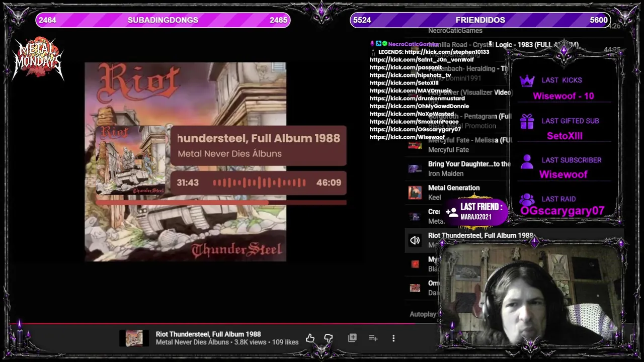Click "OGscarygary07" under Last Raid

[562, 211]
